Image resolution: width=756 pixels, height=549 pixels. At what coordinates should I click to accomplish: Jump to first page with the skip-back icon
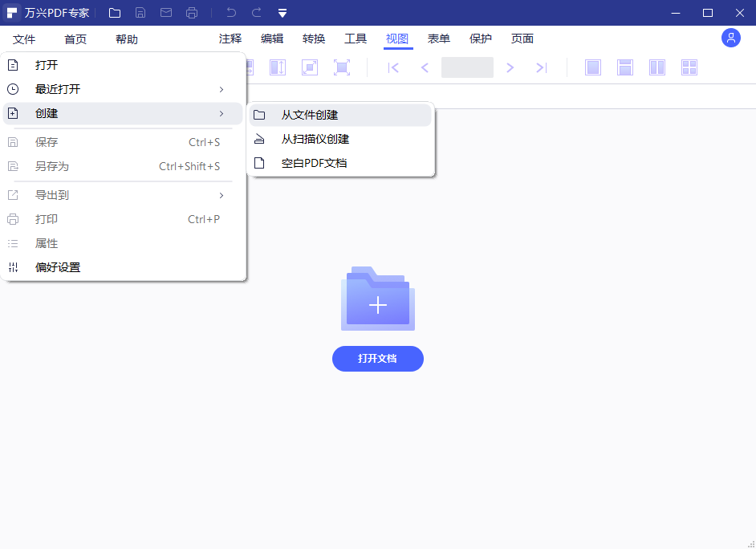[393, 67]
